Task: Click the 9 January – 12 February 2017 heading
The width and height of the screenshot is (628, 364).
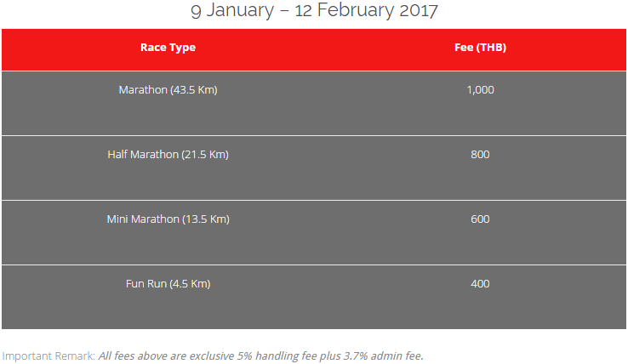Action: pos(314,10)
